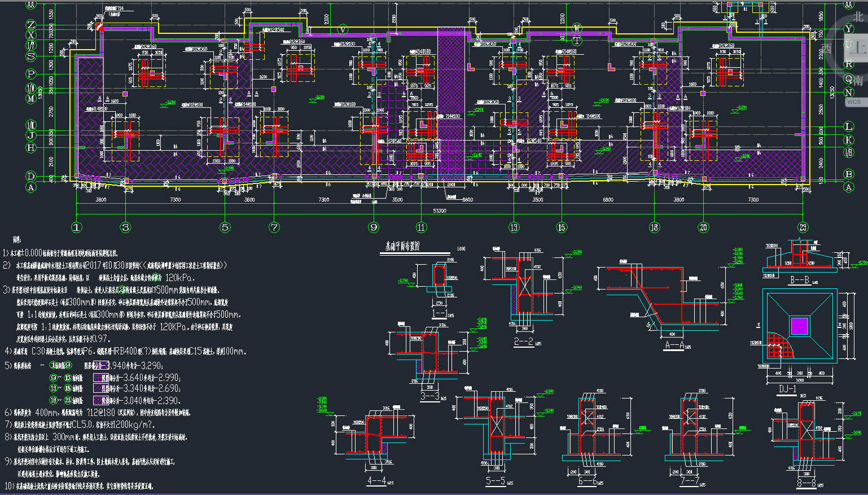Image resolution: width=868 pixels, height=495 pixels.
Task: Click bottom grid axis bubble 11
Action: [422, 227]
